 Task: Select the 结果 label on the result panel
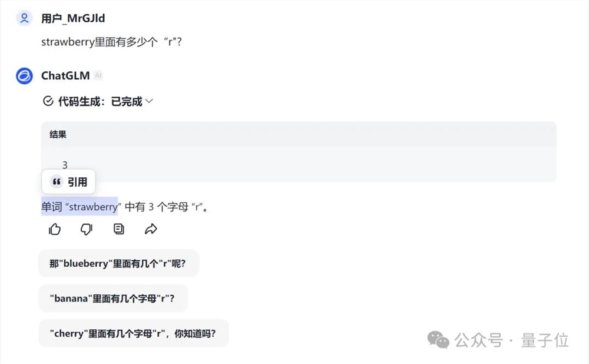click(57, 134)
